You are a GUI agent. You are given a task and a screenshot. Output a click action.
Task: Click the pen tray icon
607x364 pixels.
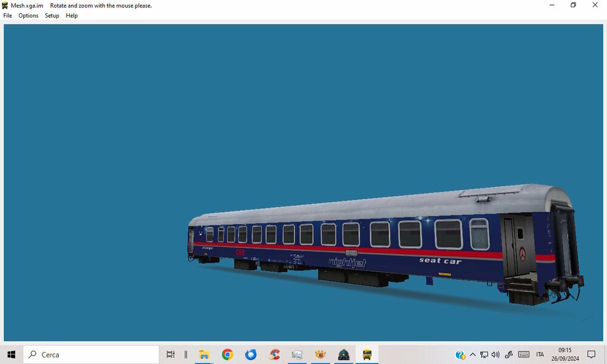click(x=509, y=354)
